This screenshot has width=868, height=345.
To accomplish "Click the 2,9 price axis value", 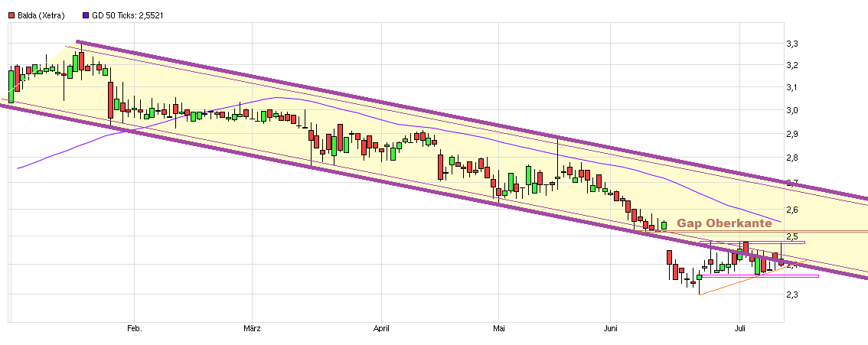I will click(793, 134).
